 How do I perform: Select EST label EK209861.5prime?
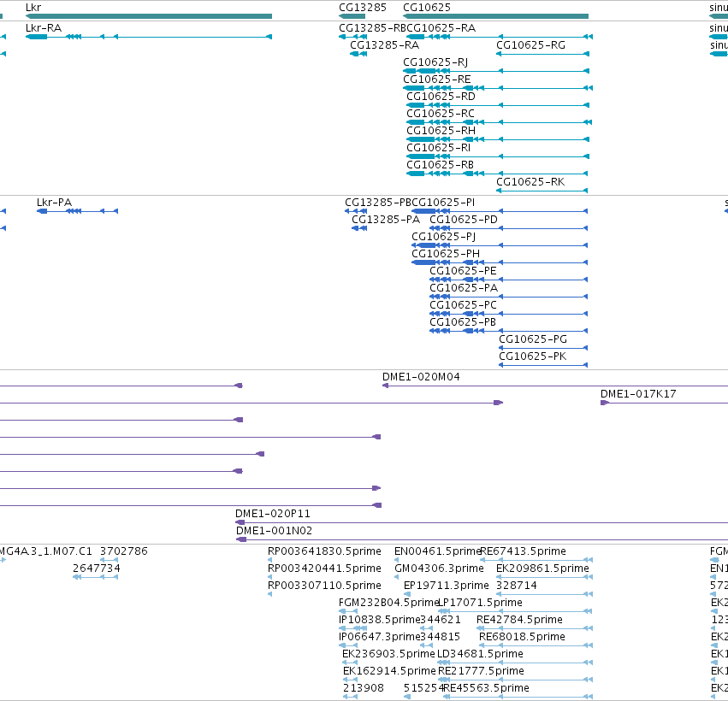(x=542, y=568)
